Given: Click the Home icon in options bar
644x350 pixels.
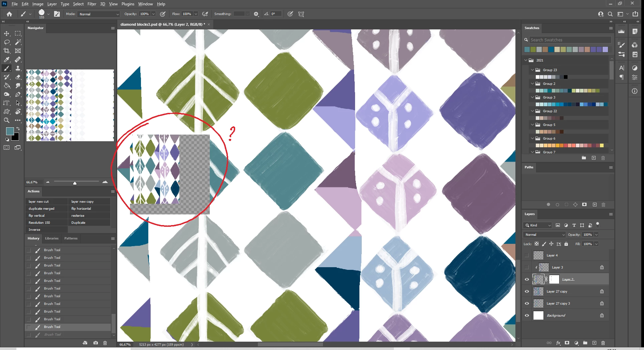Looking at the screenshot, I should pos(9,14).
